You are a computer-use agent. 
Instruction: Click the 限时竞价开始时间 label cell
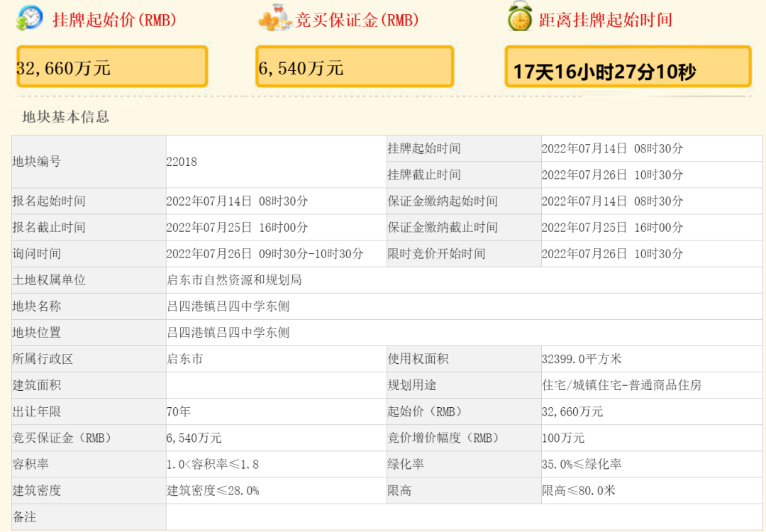(464, 254)
